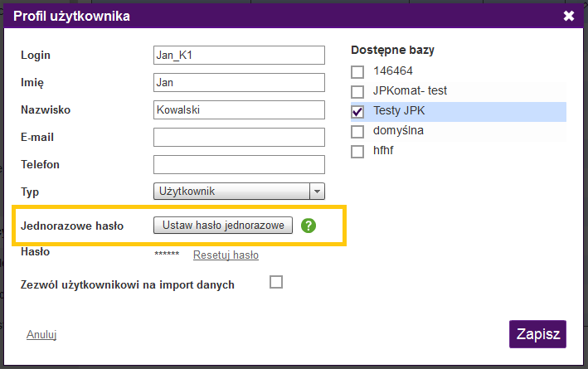Close the Profil użytkownika dialog
This screenshot has height=369, width=588.
pyautogui.click(x=568, y=16)
